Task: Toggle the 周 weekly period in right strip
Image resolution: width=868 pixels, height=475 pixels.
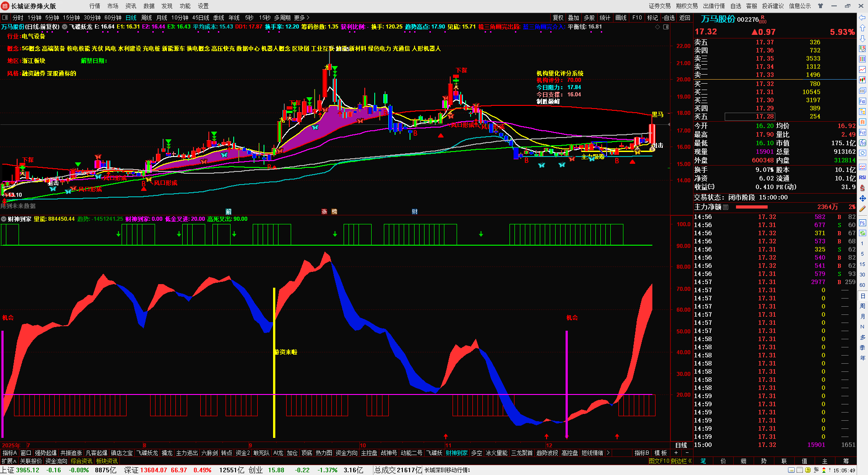Action: tap(863, 306)
